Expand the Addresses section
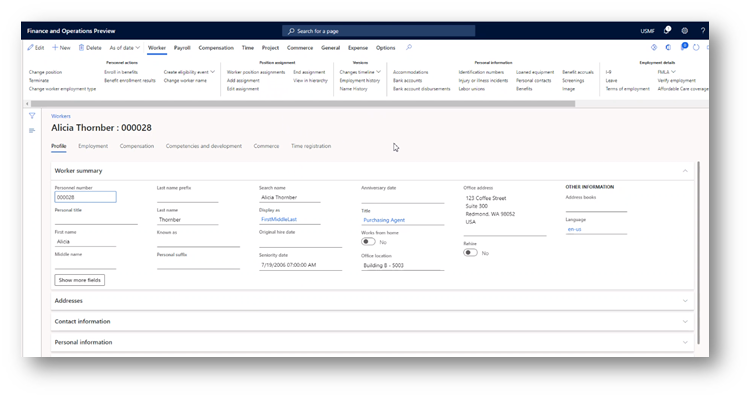Screen dimensions: 751x399 (x=372, y=301)
